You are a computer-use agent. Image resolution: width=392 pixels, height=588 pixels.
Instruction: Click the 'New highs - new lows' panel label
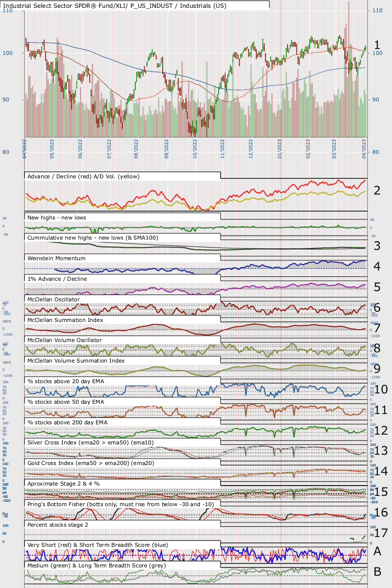point(58,217)
